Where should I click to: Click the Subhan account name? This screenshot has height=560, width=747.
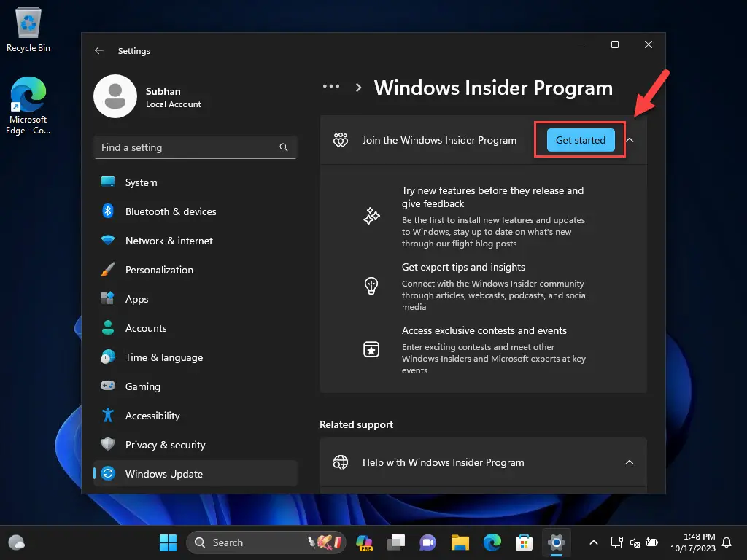(163, 91)
